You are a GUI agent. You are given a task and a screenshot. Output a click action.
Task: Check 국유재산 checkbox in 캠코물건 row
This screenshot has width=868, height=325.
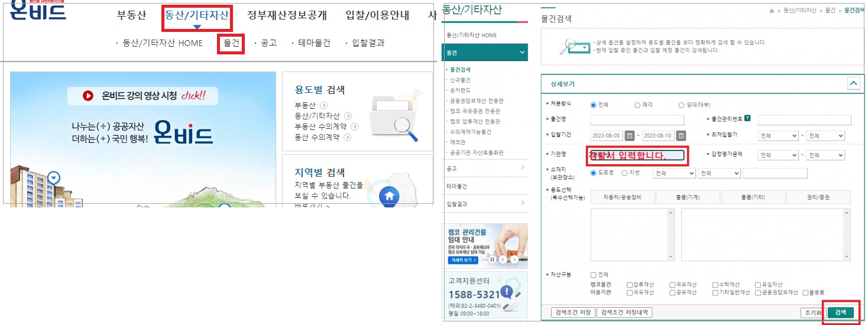tap(672, 284)
